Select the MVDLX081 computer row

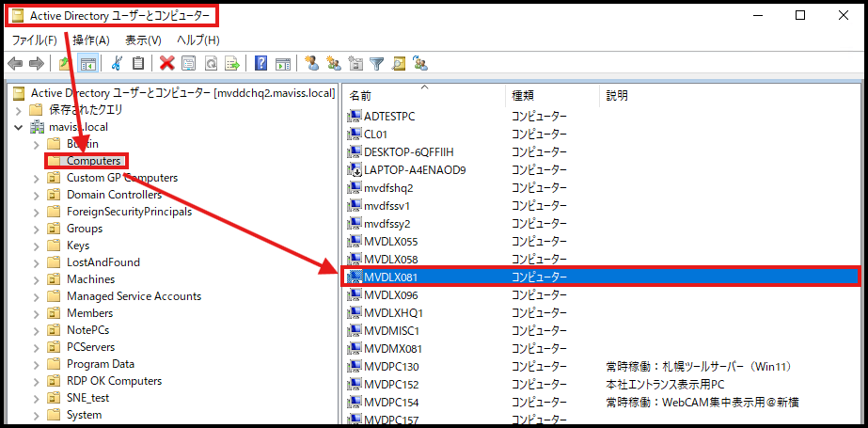click(602, 277)
